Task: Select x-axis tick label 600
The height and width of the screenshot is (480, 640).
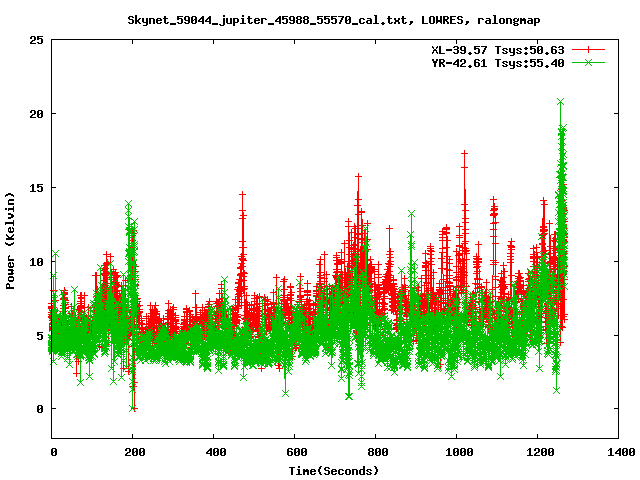Action: (296, 452)
